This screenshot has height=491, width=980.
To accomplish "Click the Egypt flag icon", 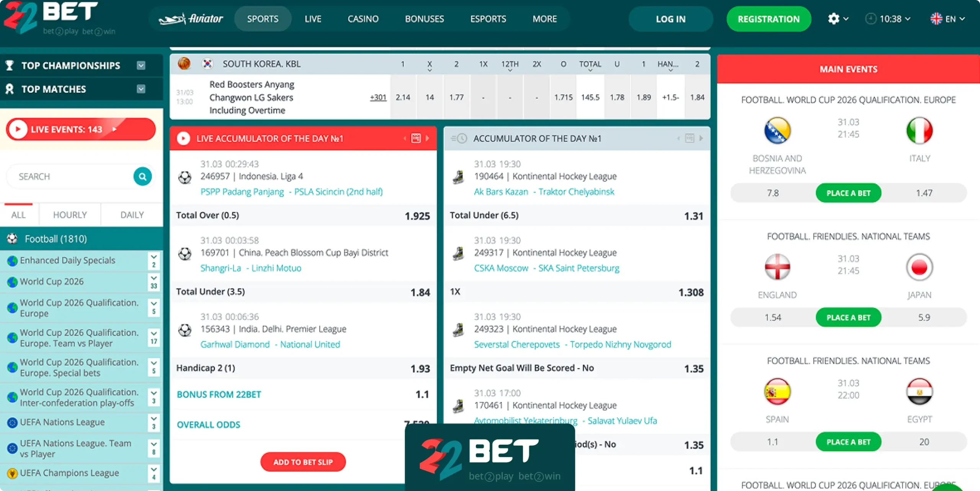I will point(920,391).
